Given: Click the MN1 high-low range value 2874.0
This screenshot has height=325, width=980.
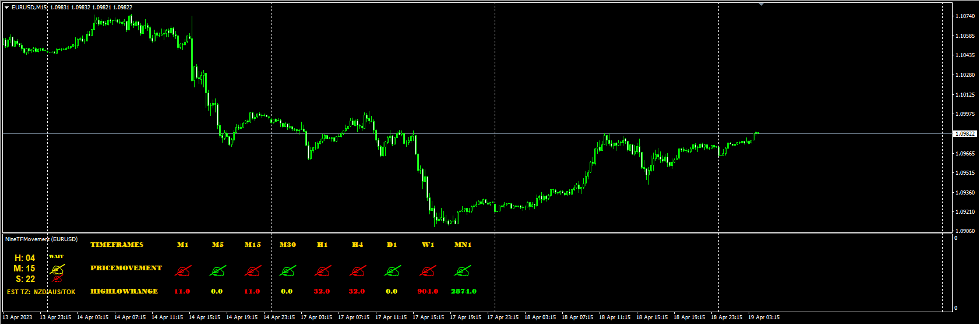Looking at the screenshot, I should (464, 291).
